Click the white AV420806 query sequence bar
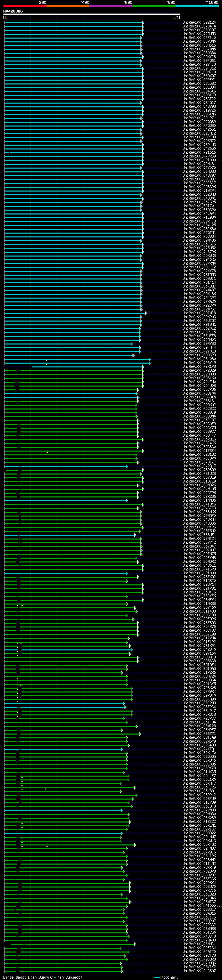222x980 pixels. 92,15
